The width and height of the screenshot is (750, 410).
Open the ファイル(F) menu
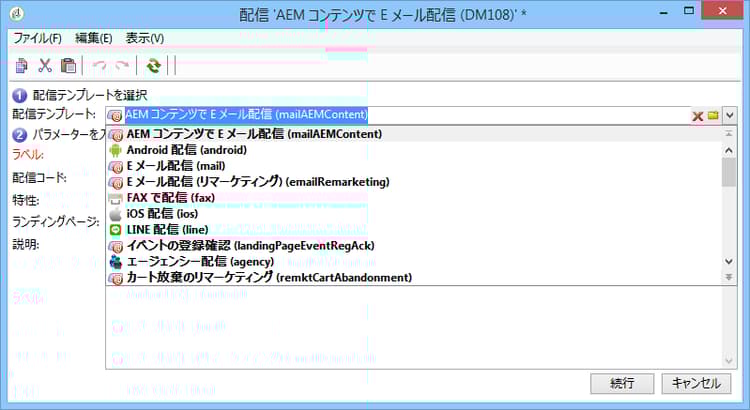pos(37,38)
